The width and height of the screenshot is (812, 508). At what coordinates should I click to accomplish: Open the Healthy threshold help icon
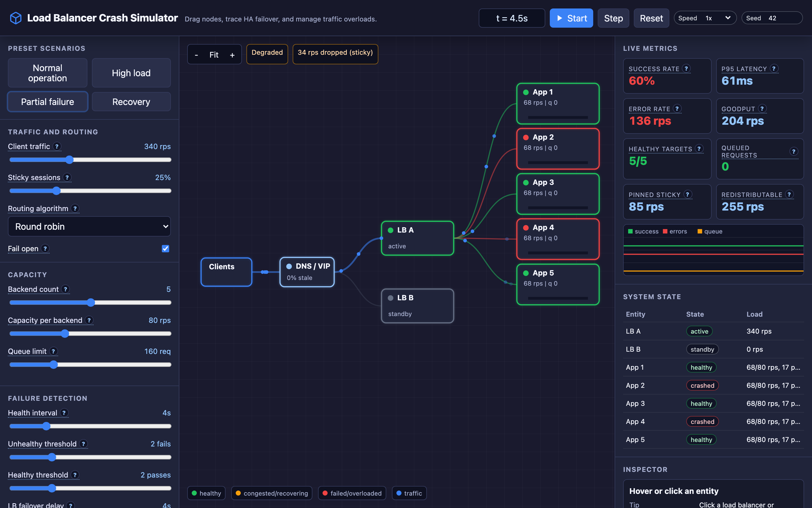[75, 475]
